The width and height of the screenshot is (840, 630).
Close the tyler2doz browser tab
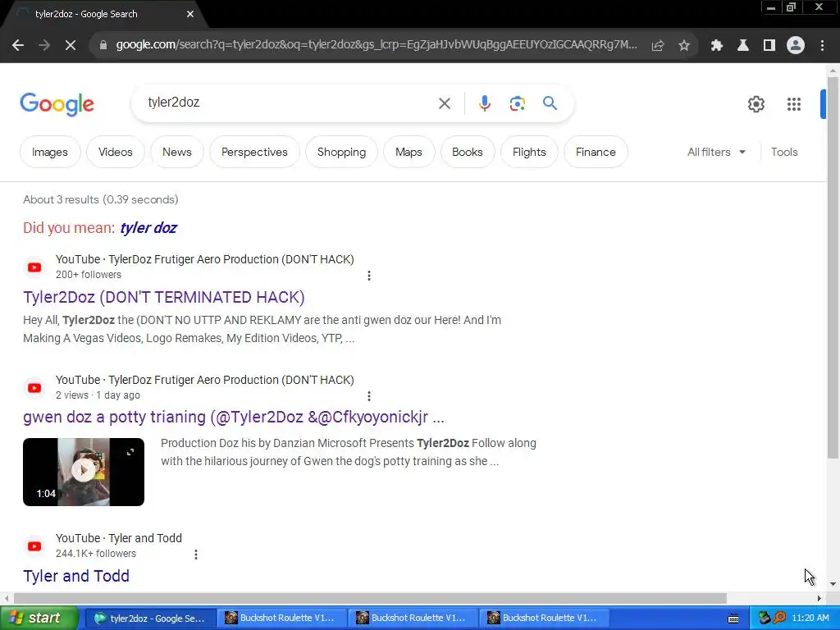[190, 14]
